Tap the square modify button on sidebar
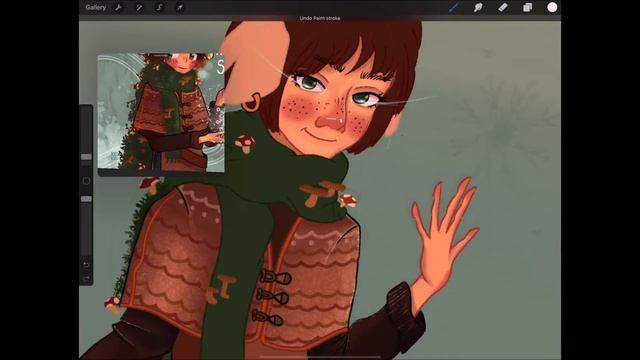The width and height of the screenshot is (640, 360). 86,180
